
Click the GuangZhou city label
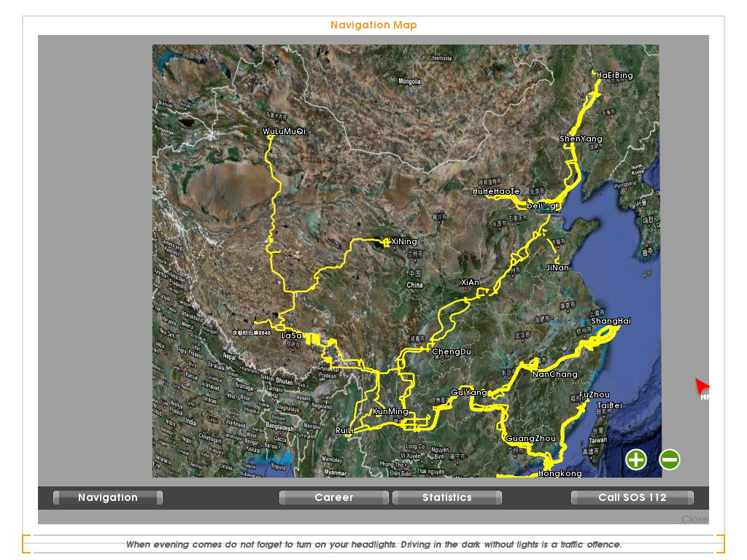pyautogui.click(x=530, y=438)
